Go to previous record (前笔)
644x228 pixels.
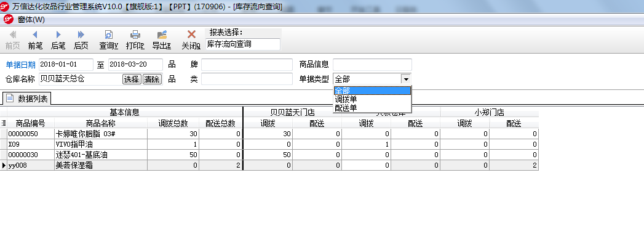point(35,40)
